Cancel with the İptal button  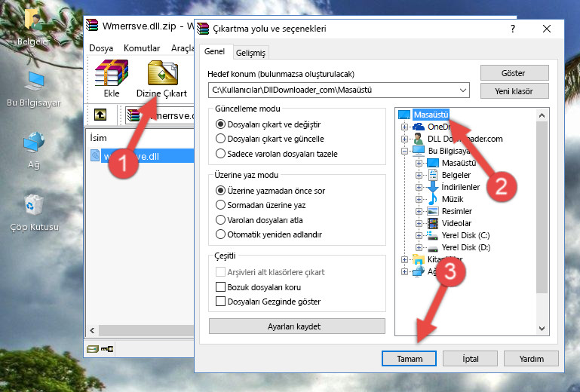(x=470, y=359)
